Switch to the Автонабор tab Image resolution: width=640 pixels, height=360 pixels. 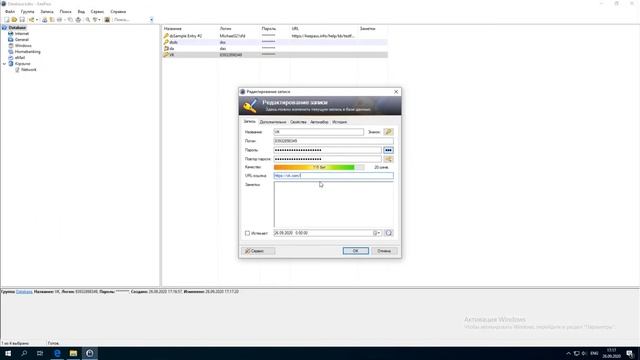pyautogui.click(x=319, y=122)
